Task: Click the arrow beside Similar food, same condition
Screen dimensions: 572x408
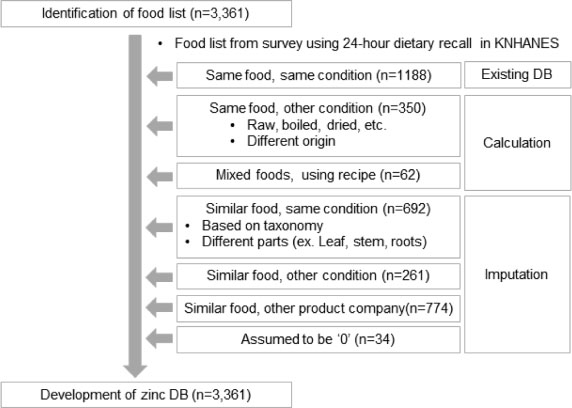Action: 160,227
